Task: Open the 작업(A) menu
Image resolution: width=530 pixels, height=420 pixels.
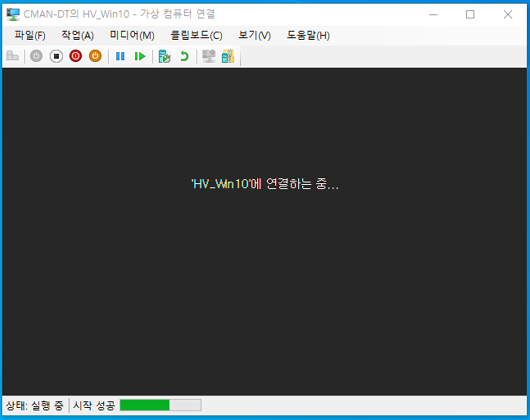Action: (77, 35)
